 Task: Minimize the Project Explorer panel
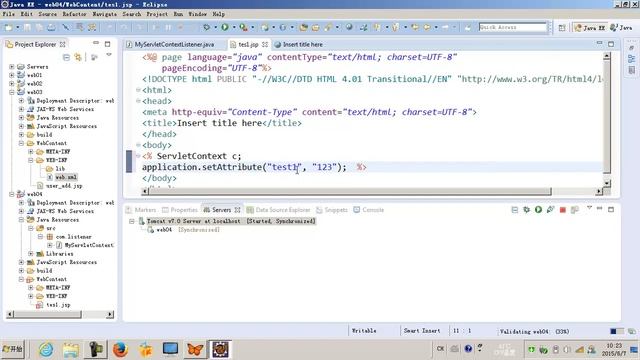tap(96, 43)
